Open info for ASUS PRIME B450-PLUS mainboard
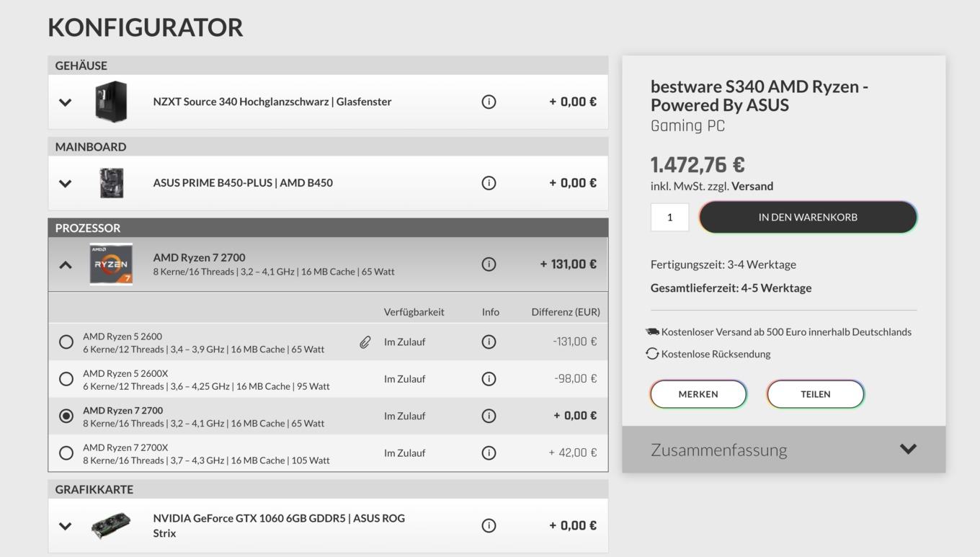 pos(489,183)
